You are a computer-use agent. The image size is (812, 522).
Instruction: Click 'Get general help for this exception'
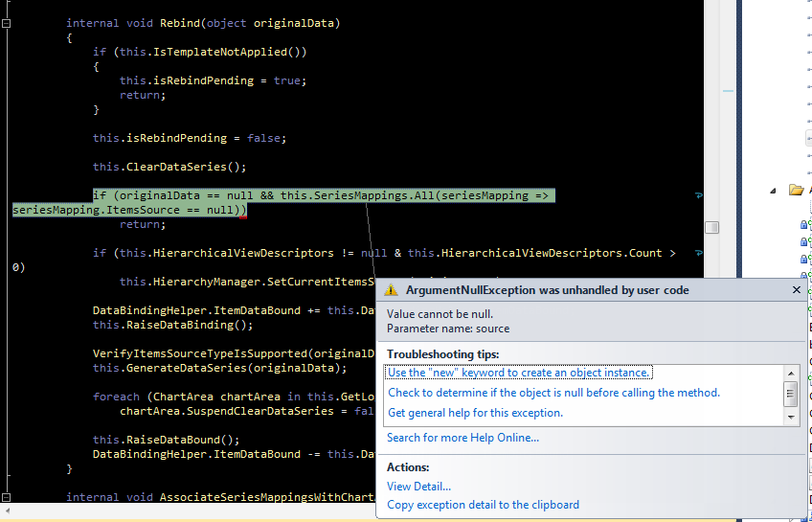tap(475, 413)
